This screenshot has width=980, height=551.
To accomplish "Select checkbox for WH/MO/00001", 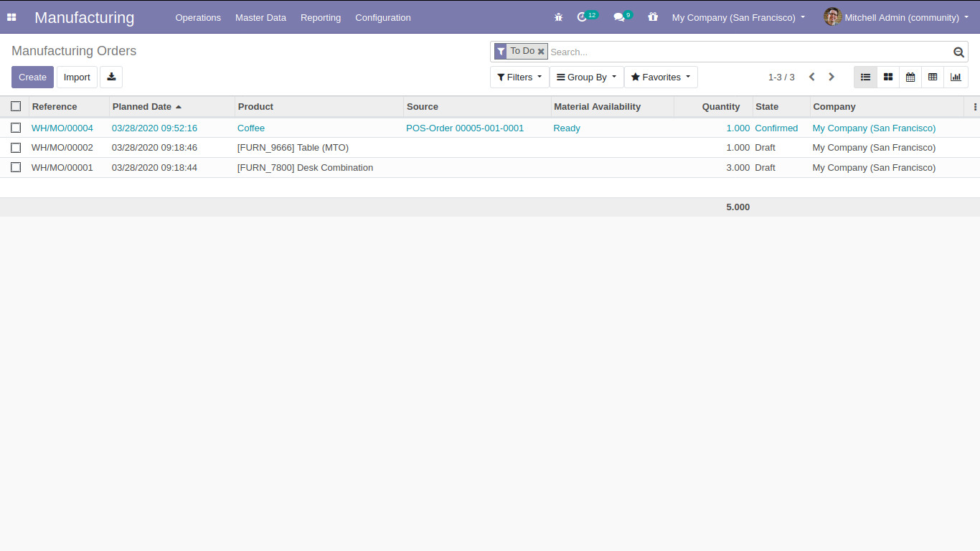I will (x=16, y=167).
